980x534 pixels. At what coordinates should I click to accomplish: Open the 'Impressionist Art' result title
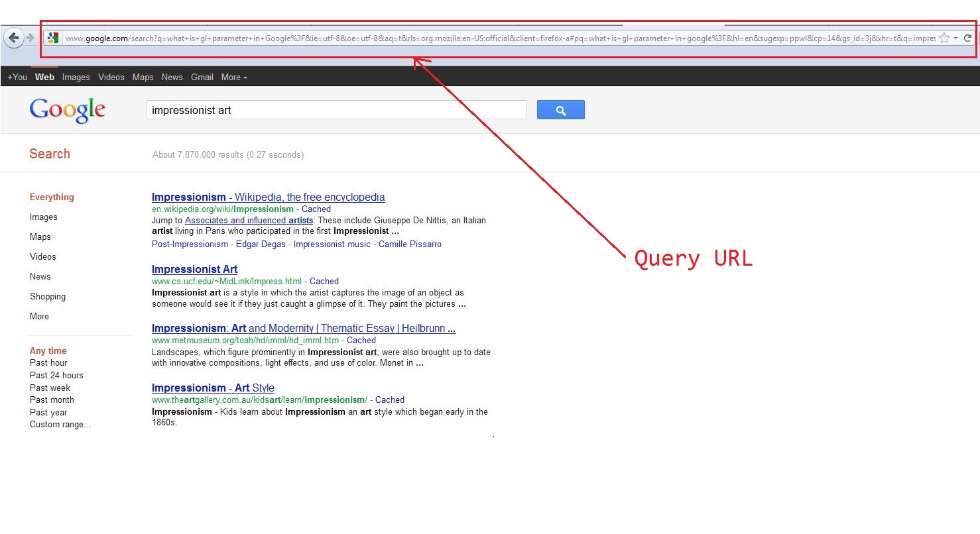pos(194,270)
